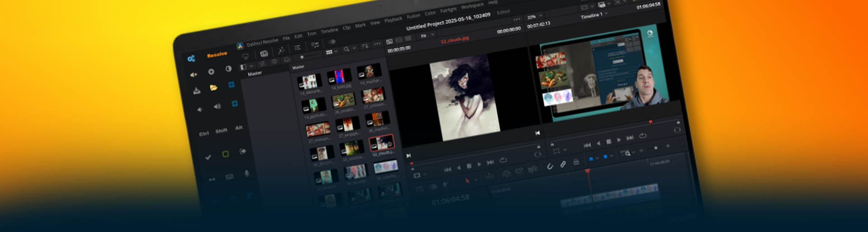
Task: Select the 52_clouds.jpg thumbnail in media pool
Action: tap(382, 143)
